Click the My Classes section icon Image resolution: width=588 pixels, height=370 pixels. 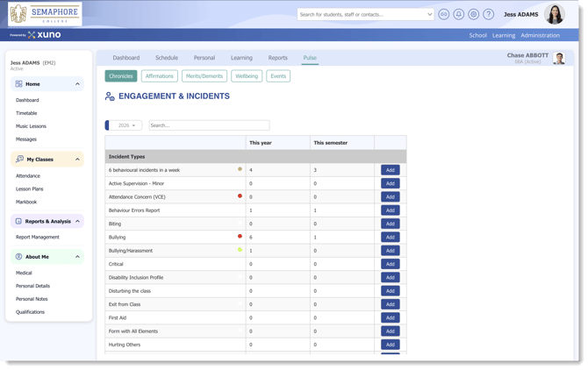tap(19, 160)
